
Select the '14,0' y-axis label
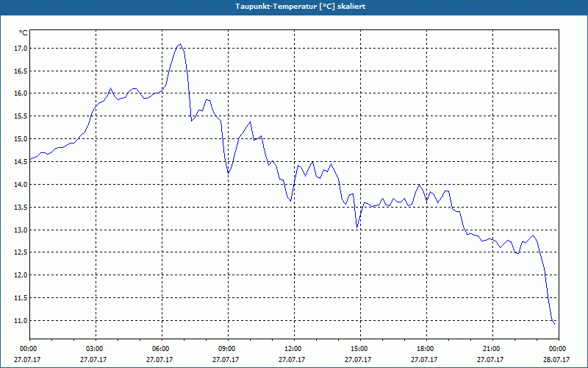[21, 185]
